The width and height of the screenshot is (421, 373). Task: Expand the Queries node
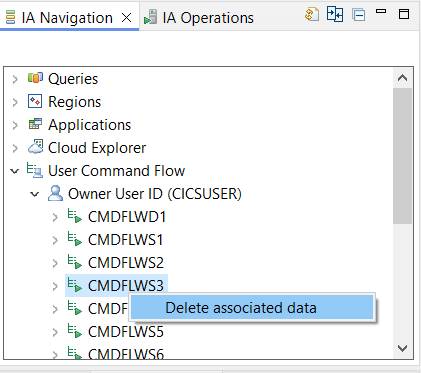click(15, 79)
